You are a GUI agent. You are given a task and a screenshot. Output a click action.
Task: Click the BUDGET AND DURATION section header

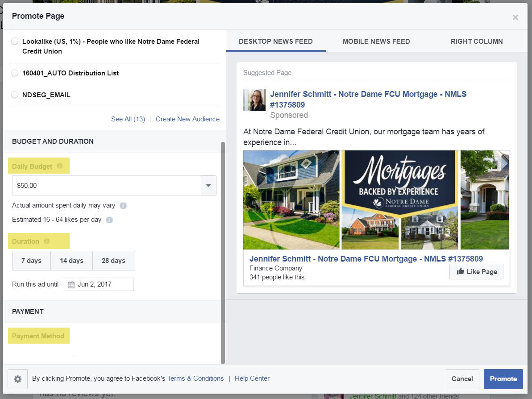tap(53, 141)
